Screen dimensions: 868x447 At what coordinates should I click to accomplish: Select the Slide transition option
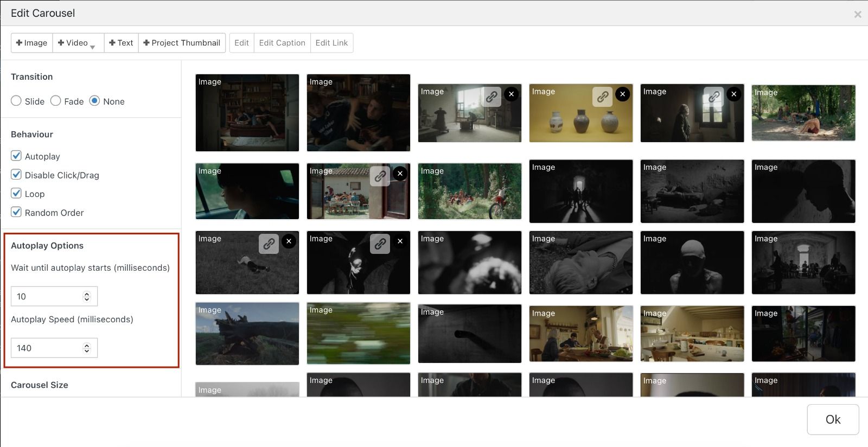[x=16, y=101]
